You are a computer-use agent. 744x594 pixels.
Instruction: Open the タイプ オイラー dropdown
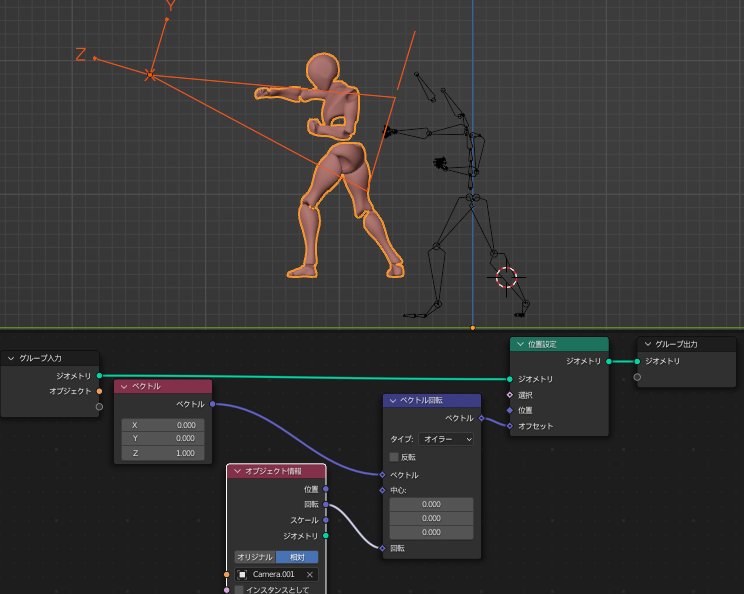(x=446, y=439)
